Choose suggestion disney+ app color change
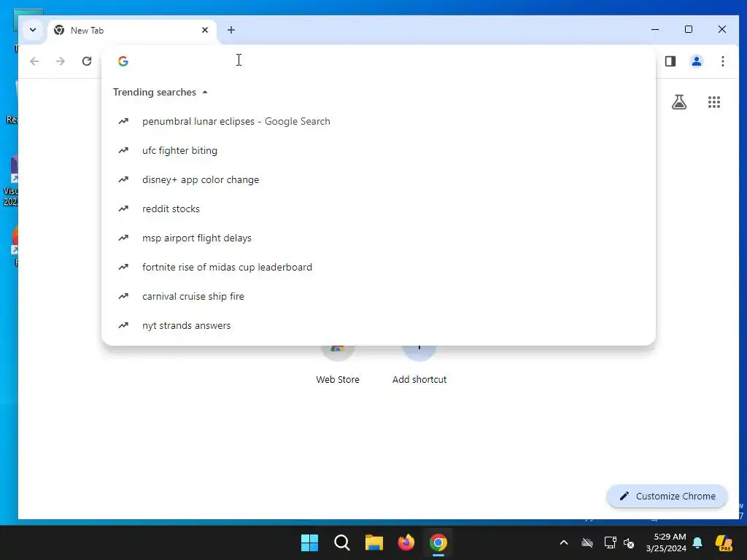 pyautogui.click(x=379, y=179)
